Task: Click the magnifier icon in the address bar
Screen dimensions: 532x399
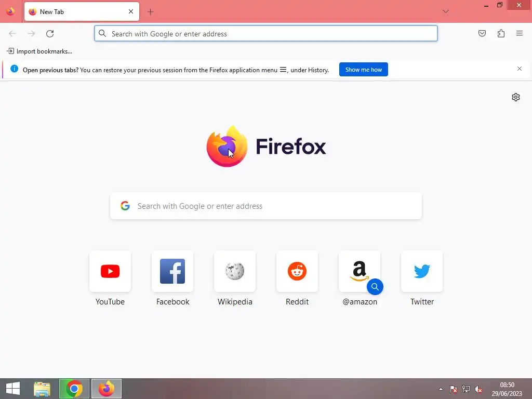Action: [102, 33]
